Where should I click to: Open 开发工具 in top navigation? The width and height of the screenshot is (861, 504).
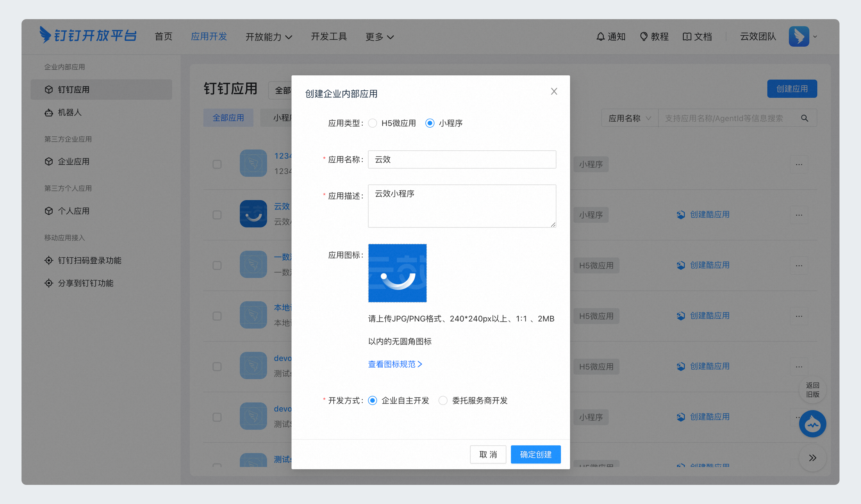click(329, 36)
